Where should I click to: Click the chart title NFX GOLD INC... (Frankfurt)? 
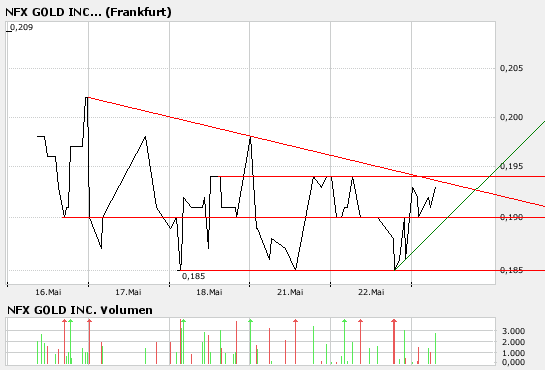[x=88, y=12]
